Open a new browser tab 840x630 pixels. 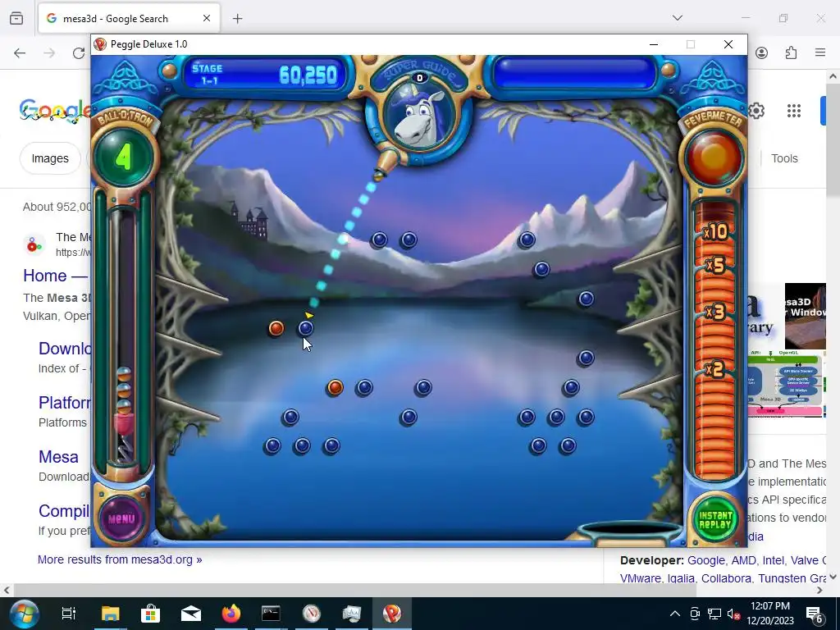coord(237,19)
